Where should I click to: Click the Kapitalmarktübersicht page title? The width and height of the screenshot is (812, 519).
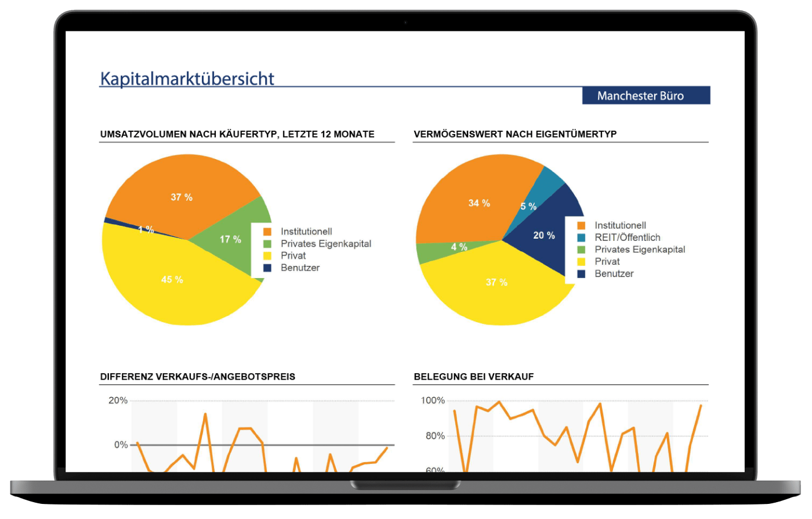(x=187, y=78)
